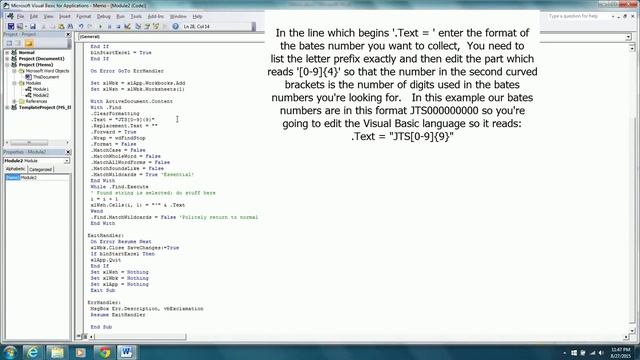Select Module2 in project tree
The width and height of the screenshot is (640, 360).
[x=40, y=95]
